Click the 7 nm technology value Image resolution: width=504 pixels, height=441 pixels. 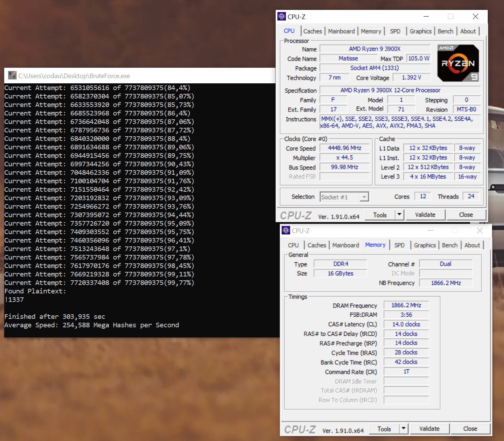point(335,77)
